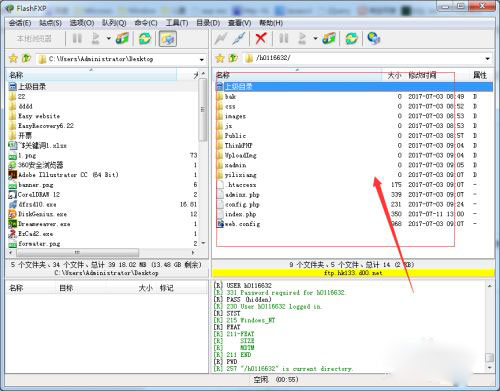Click the lightning connect icon in remote toolbar
Viewport: 500px width, 391px height.
221,38
